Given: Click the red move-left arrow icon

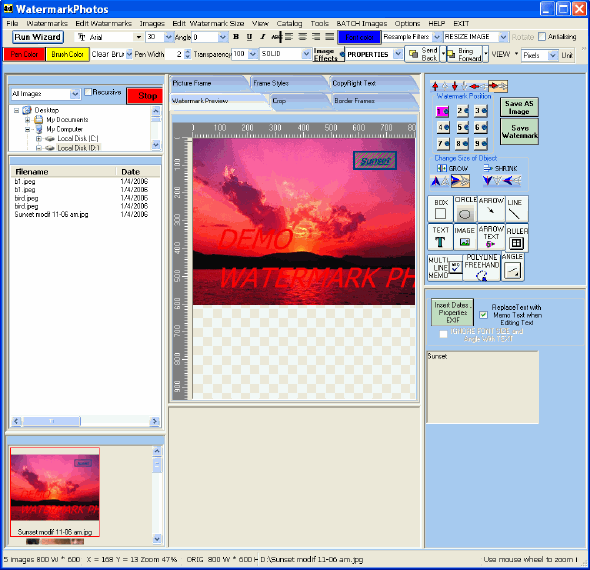Looking at the screenshot, I should pos(474,87).
